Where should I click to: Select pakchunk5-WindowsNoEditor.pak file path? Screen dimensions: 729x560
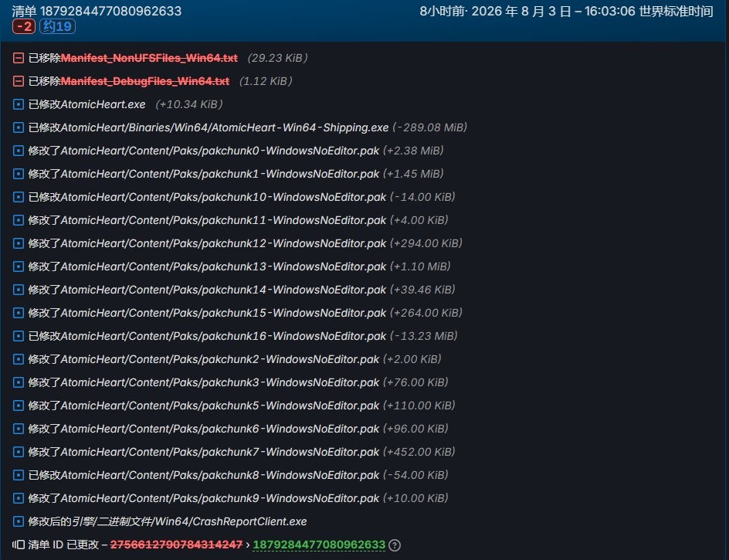point(220,406)
